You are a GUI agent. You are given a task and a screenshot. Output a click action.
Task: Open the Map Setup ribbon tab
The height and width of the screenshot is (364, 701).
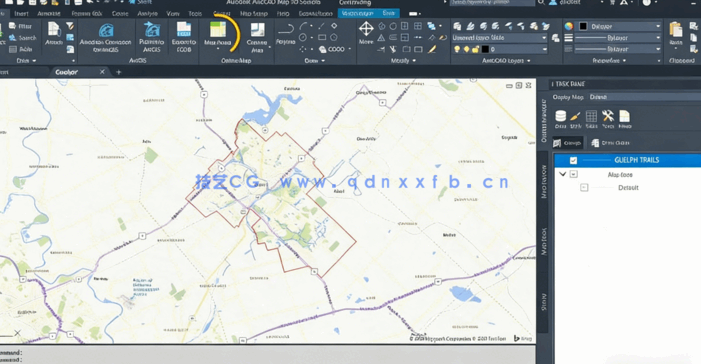point(253,13)
